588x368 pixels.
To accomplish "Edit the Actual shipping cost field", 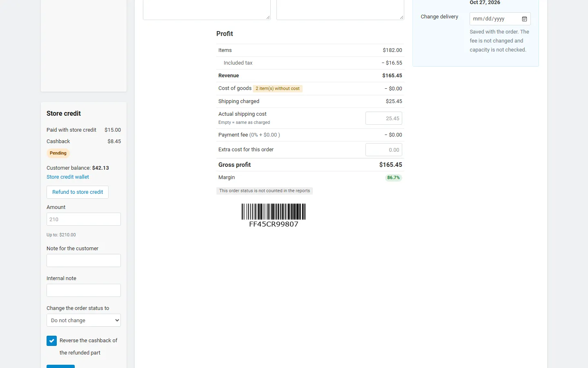I will coord(384,118).
